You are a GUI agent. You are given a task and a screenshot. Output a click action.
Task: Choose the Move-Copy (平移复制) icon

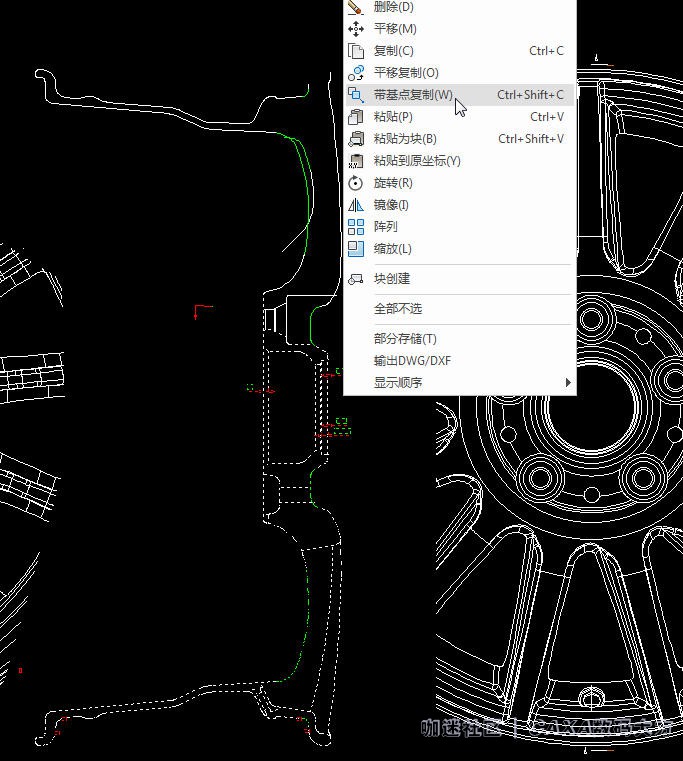tap(355, 73)
